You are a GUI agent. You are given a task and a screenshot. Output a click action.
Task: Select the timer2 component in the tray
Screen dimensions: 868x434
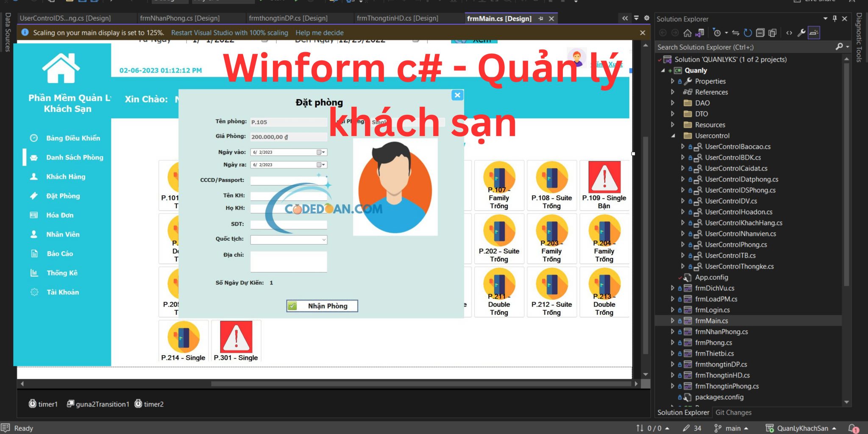pos(149,404)
